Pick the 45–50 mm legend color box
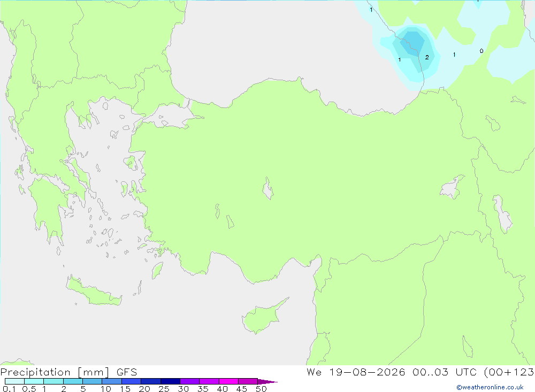The height and width of the screenshot is (392, 535). [x=248, y=381]
